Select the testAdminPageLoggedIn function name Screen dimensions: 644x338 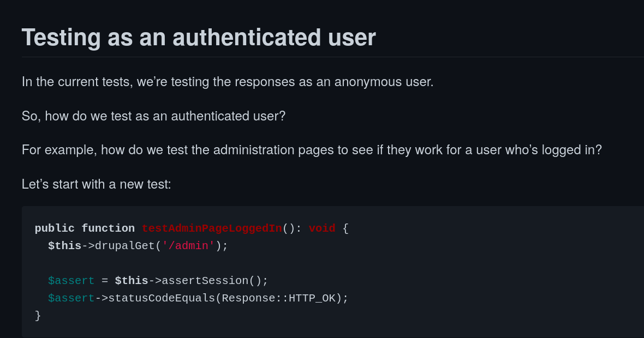212,228
